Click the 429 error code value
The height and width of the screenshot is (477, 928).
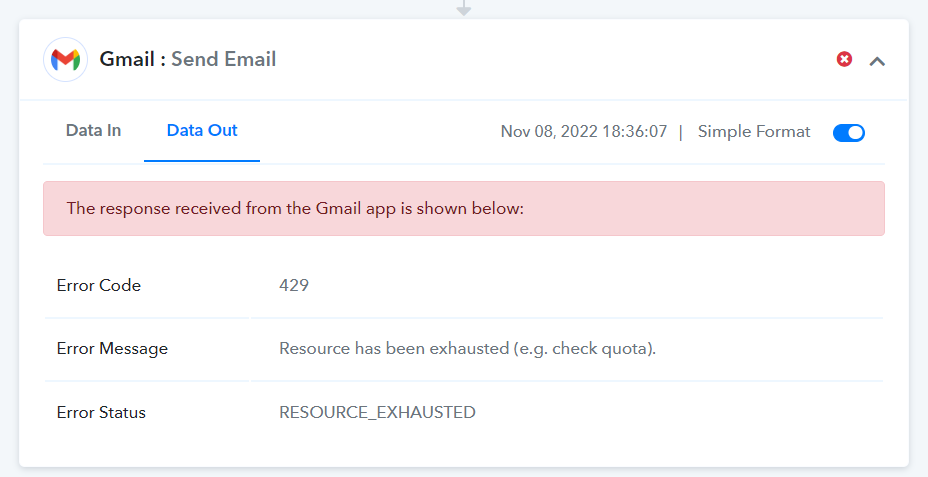pos(294,285)
